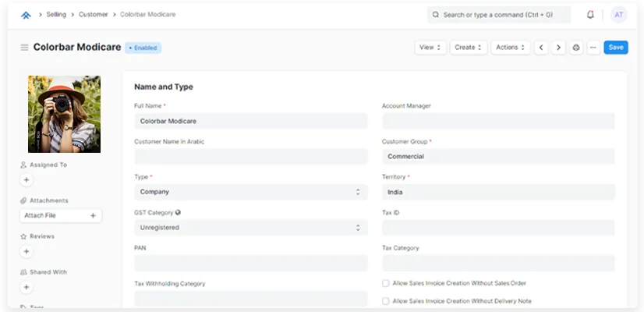This screenshot has height=312, width=644.
Task: Click the Save button
Action: click(x=615, y=48)
